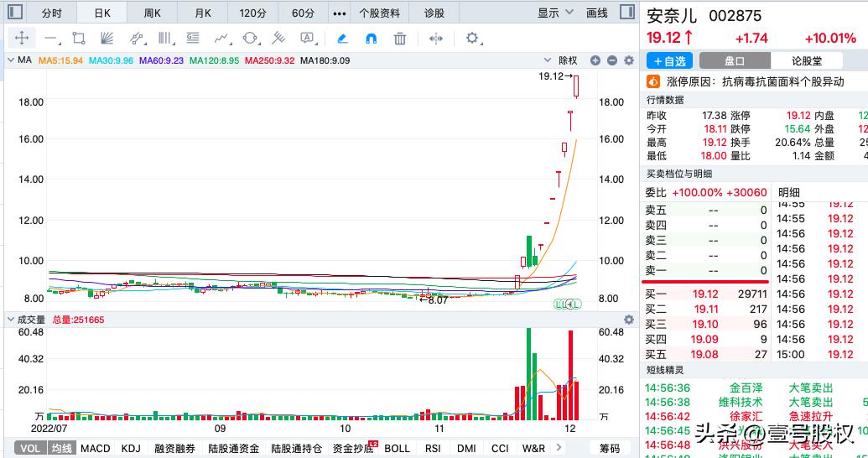Select the blue eraser pen tool
Viewport: 868px width, 458px height.
(342, 38)
